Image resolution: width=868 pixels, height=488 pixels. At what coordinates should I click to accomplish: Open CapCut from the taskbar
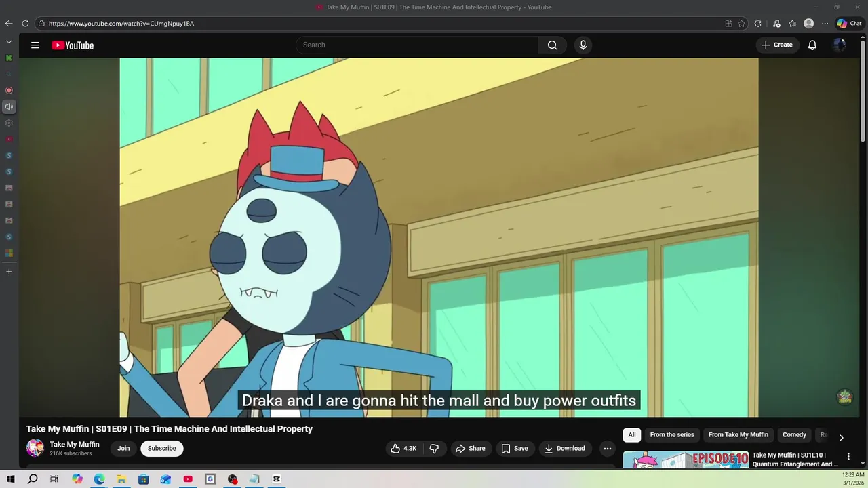pyautogui.click(x=277, y=479)
